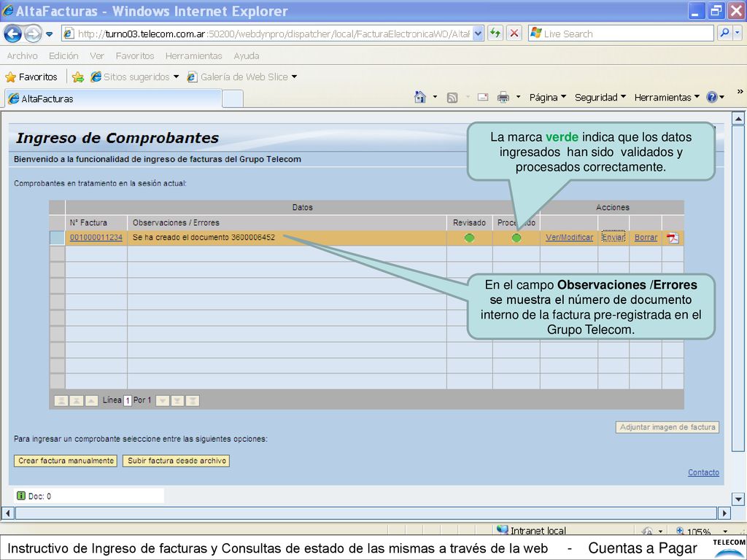Open the Ayuda menu
Viewport: 747px width, 560px height.
pyautogui.click(x=247, y=55)
